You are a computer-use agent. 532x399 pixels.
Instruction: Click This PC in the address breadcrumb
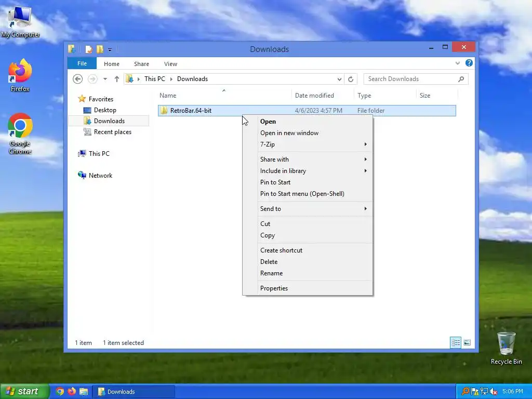pos(155,79)
